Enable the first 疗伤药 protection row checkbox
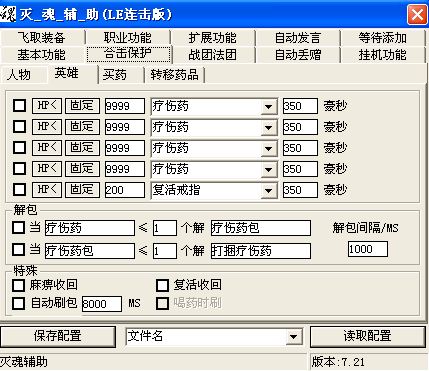Image resolution: width=429 pixels, height=371 pixels. pyautogui.click(x=19, y=106)
